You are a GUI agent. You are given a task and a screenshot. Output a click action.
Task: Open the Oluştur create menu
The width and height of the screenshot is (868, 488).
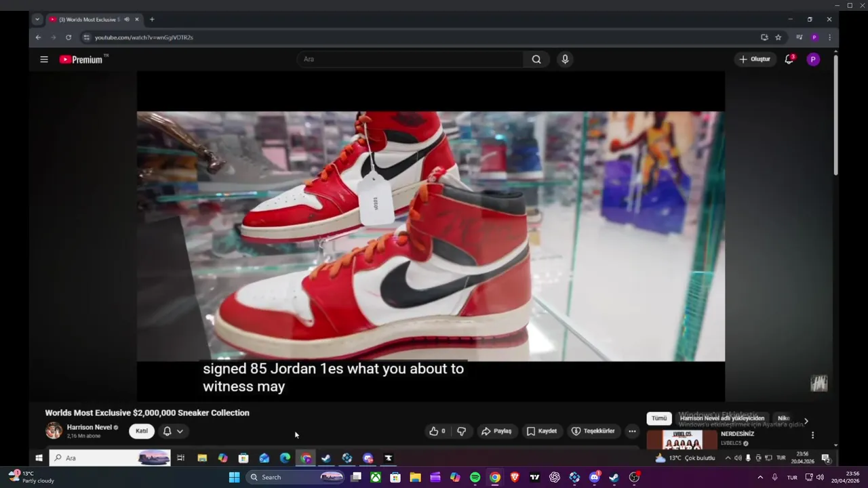click(x=755, y=60)
